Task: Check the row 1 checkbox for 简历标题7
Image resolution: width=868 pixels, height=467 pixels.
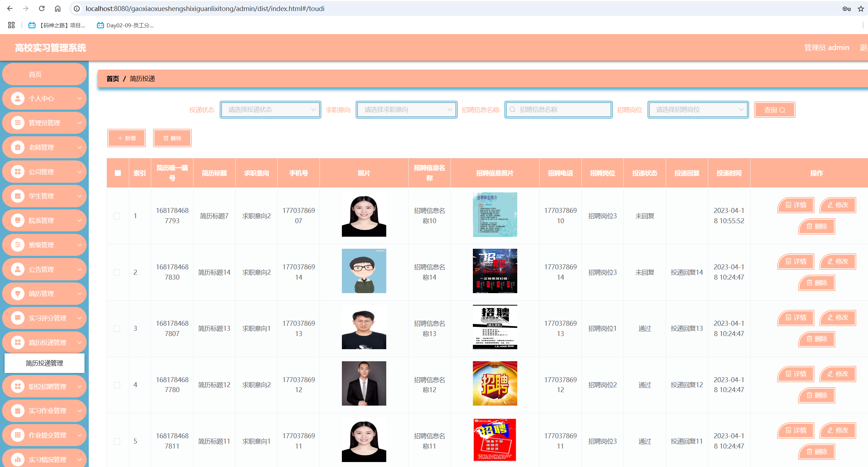Action: [x=117, y=216]
